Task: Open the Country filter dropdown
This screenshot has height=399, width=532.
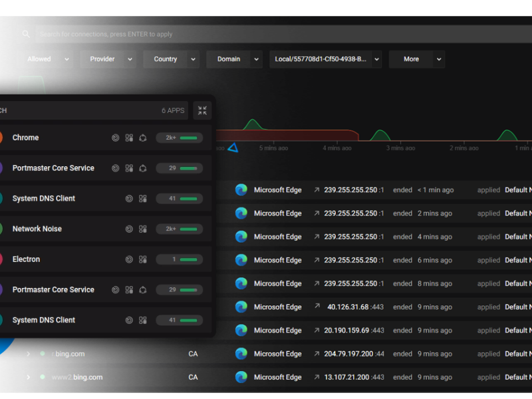Action: (x=172, y=59)
